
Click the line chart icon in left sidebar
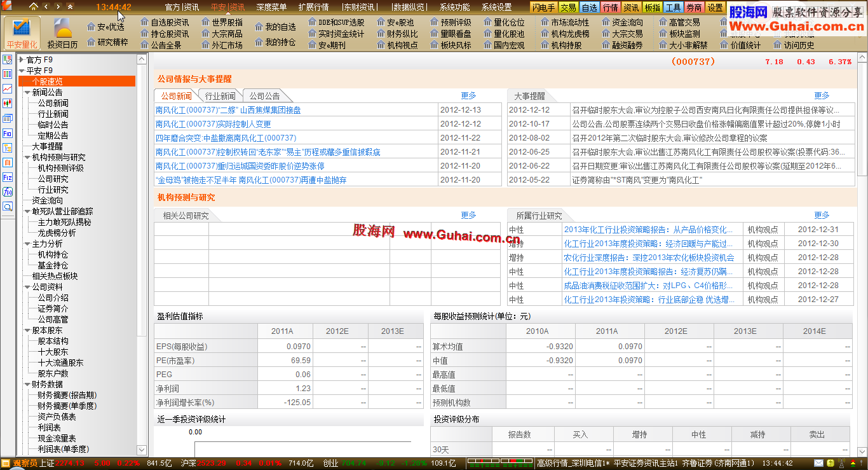click(8, 89)
